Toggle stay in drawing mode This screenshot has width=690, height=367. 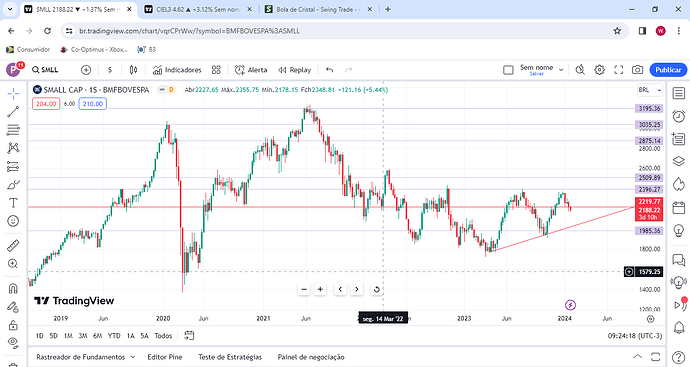(13, 307)
